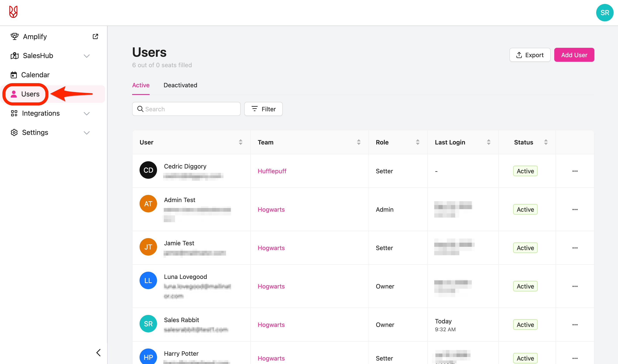Sort table by Status column
618x364 pixels.
coord(545,142)
